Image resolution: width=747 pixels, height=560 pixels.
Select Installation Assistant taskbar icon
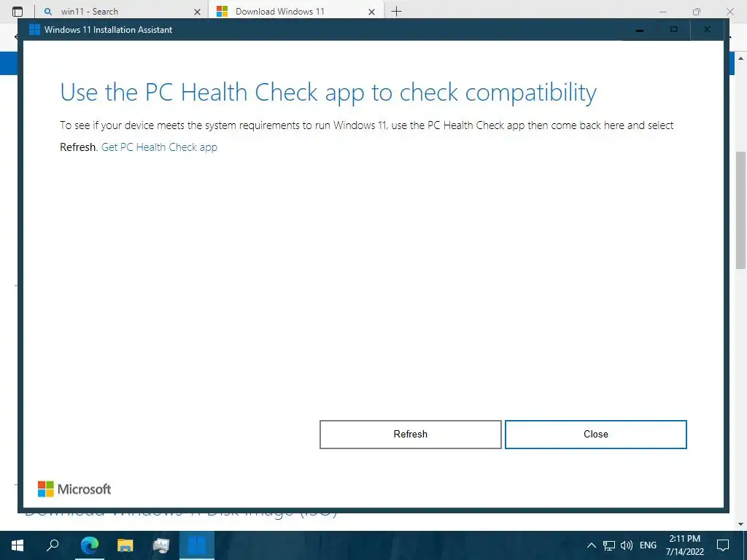[x=197, y=545]
